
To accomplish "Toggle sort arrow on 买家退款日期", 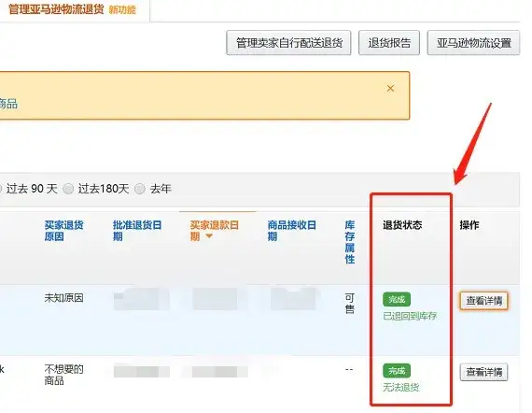I will click(209, 236).
